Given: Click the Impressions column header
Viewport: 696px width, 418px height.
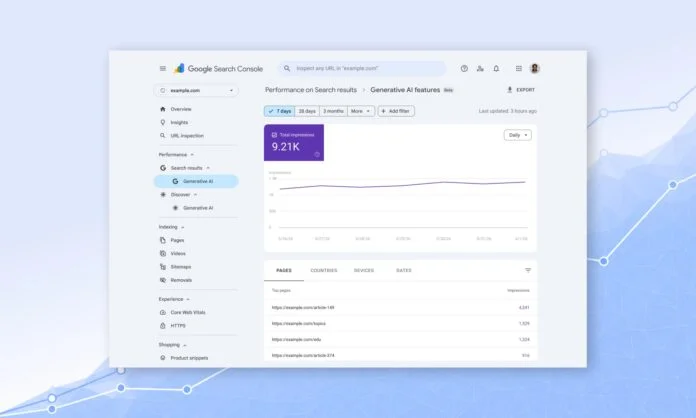Looking at the screenshot, I should tap(518, 290).
